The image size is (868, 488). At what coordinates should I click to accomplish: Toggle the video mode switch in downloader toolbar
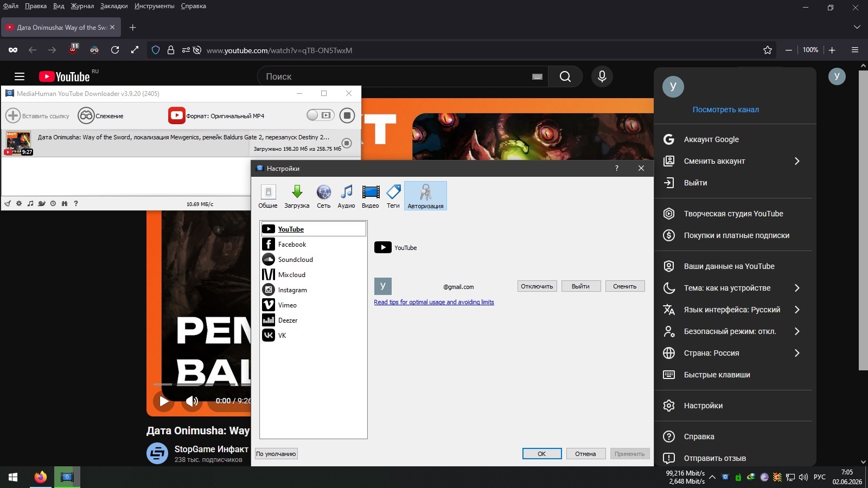tap(320, 115)
